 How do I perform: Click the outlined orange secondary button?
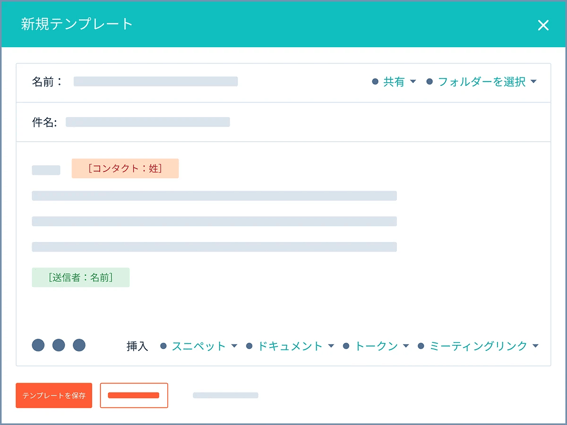click(134, 395)
